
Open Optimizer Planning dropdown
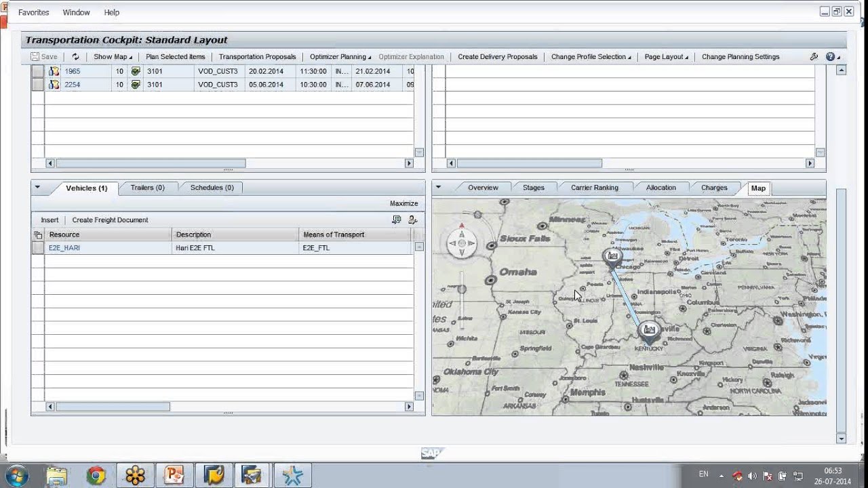340,57
